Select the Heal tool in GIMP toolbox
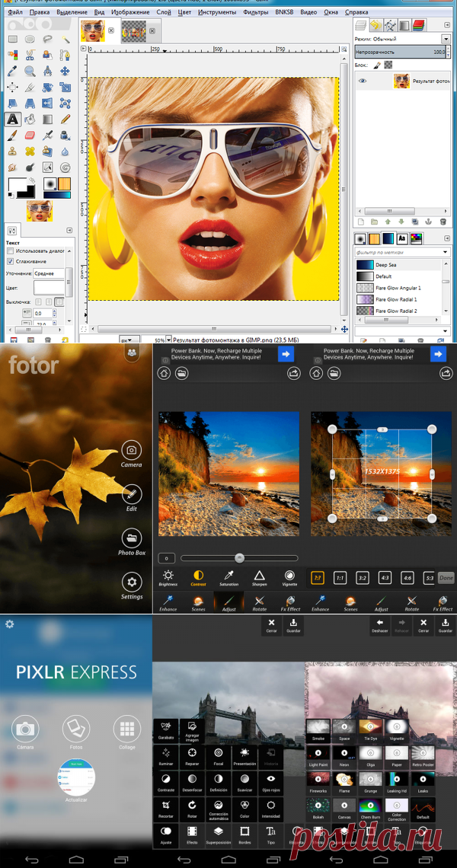Viewport: 457px width, 868px height. pyautogui.click(x=30, y=151)
